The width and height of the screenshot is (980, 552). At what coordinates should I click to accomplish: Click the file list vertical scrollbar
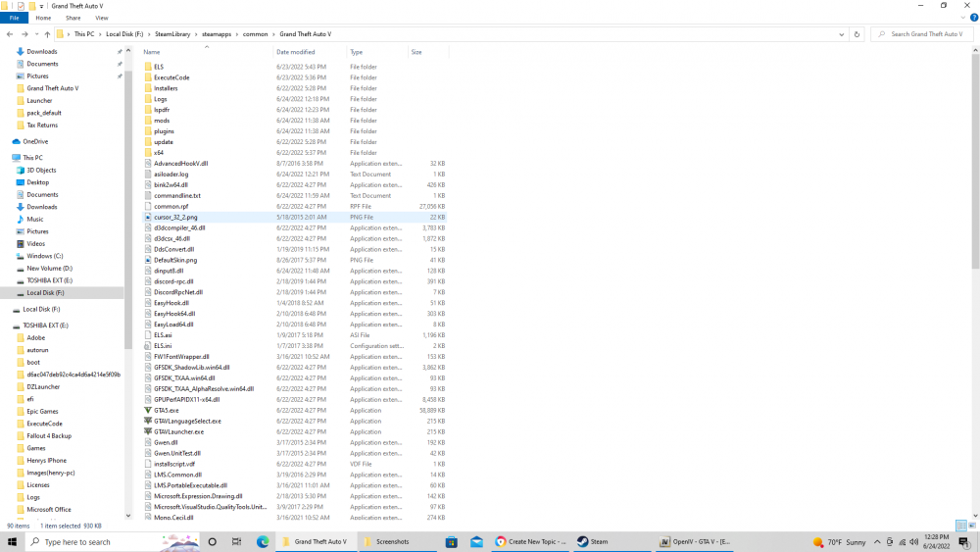975,162
